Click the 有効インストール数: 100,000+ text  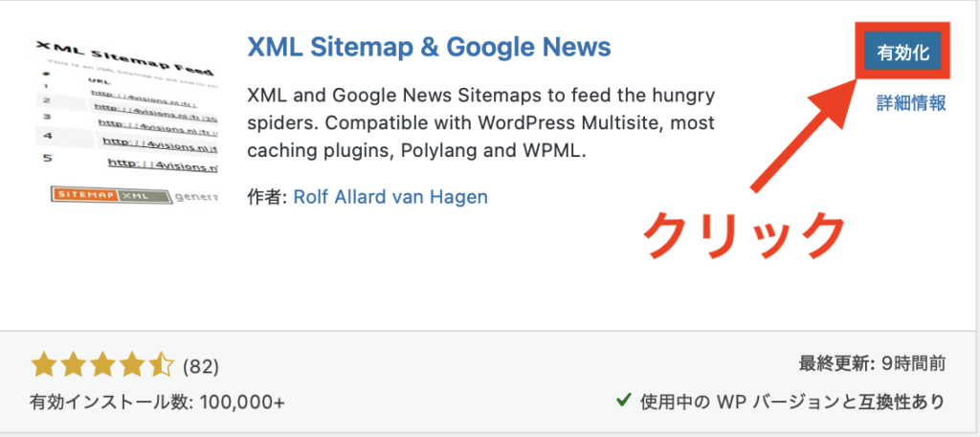point(157,402)
